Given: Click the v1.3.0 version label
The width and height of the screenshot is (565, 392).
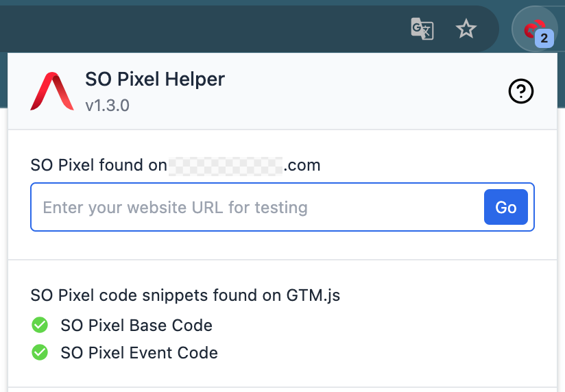Looking at the screenshot, I should click(107, 106).
